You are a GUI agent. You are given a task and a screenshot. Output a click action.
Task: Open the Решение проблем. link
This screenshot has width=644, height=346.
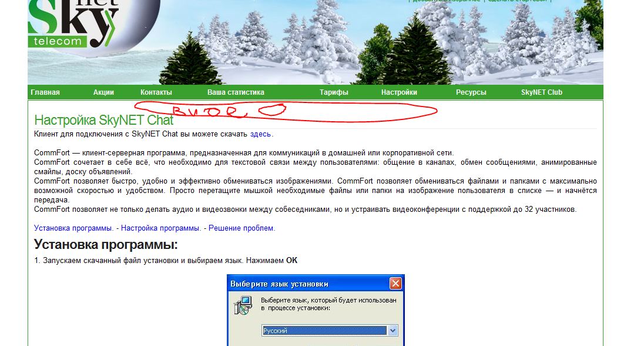click(x=242, y=228)
